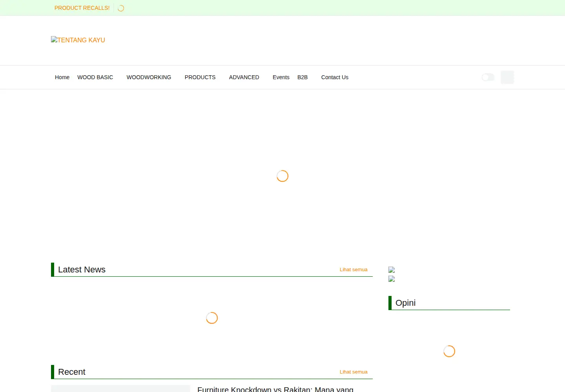Click Lihat semua for Recent
This screenshot has height=392, width=565.
(x=354, y=372)
